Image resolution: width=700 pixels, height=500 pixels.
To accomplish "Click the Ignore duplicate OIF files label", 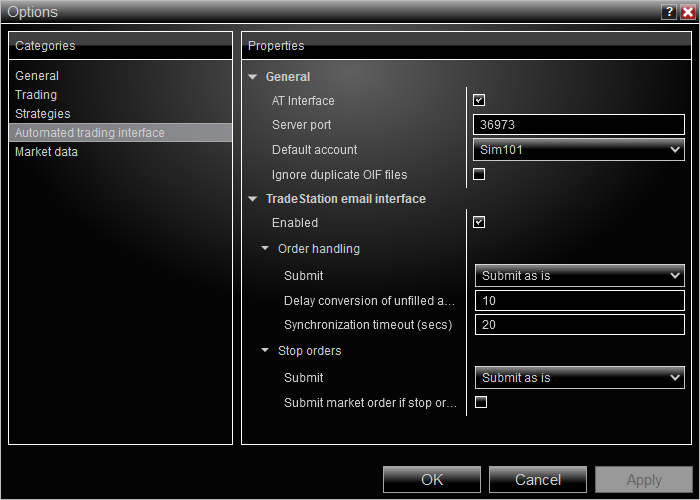I will tap(340, 175).
